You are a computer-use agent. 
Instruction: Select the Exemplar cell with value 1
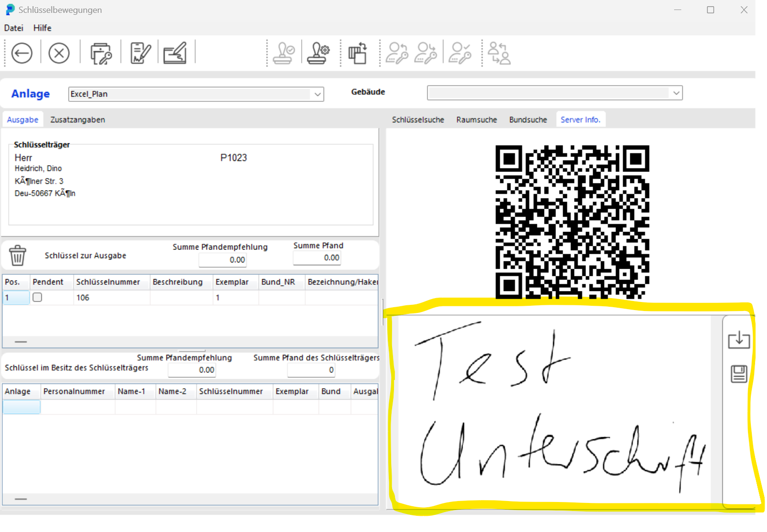(236, 298)
